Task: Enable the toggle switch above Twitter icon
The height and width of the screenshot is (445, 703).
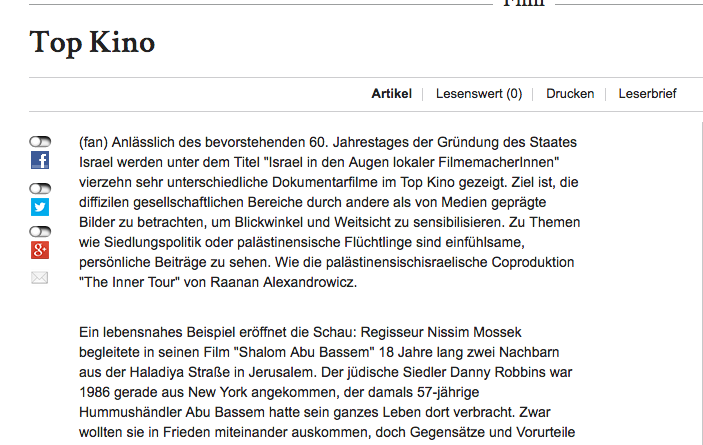Action: point(40,188)
